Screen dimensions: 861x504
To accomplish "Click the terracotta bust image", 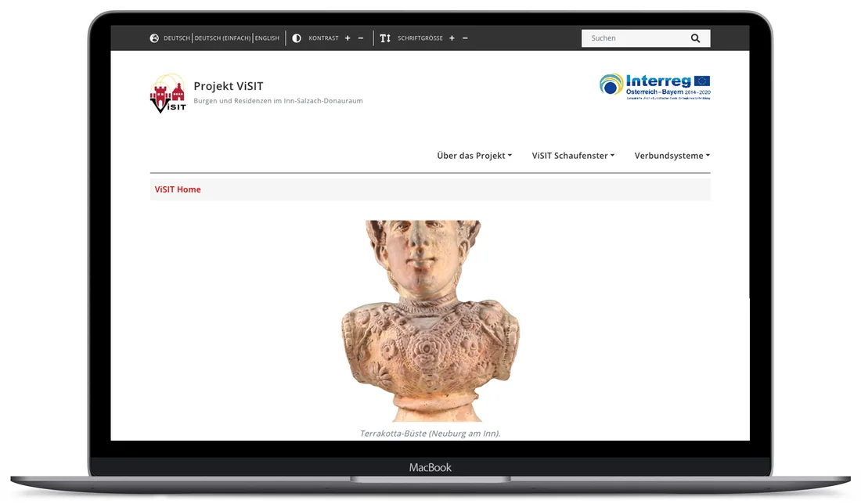I will point(430,321).
